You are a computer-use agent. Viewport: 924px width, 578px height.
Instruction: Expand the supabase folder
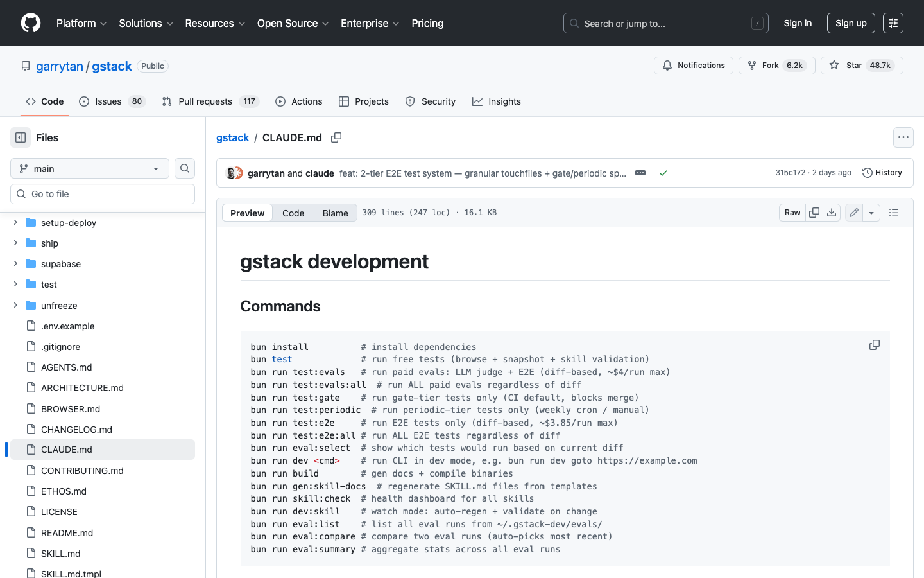tap(15, 264)
